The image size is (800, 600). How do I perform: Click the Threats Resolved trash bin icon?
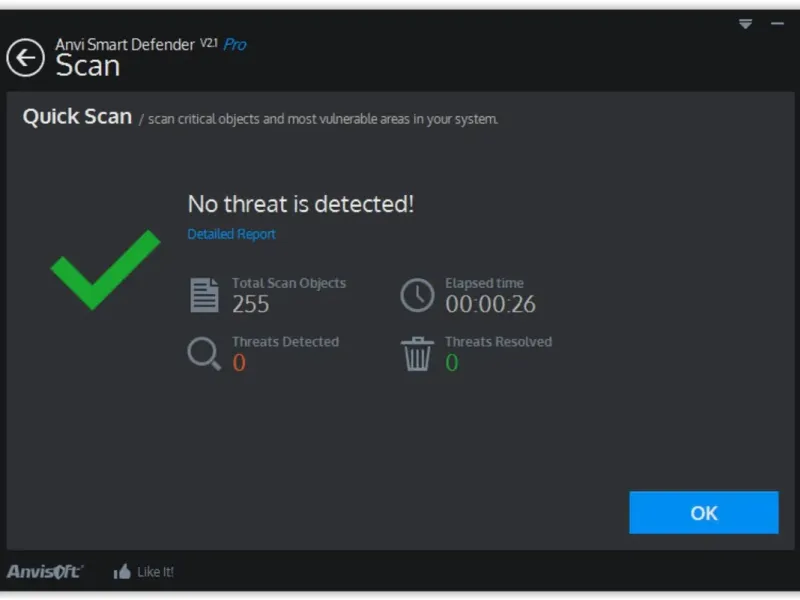pyautogui.click(x=417, y=354)
